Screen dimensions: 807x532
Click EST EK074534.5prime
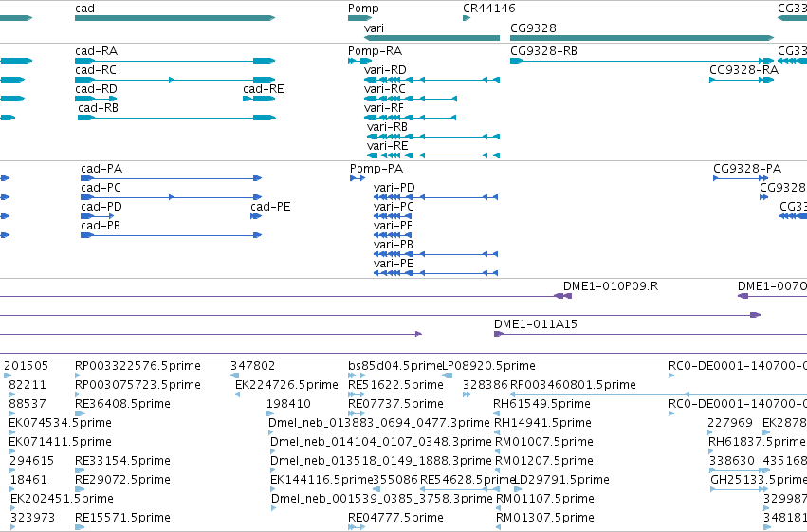tap(11, 432)
